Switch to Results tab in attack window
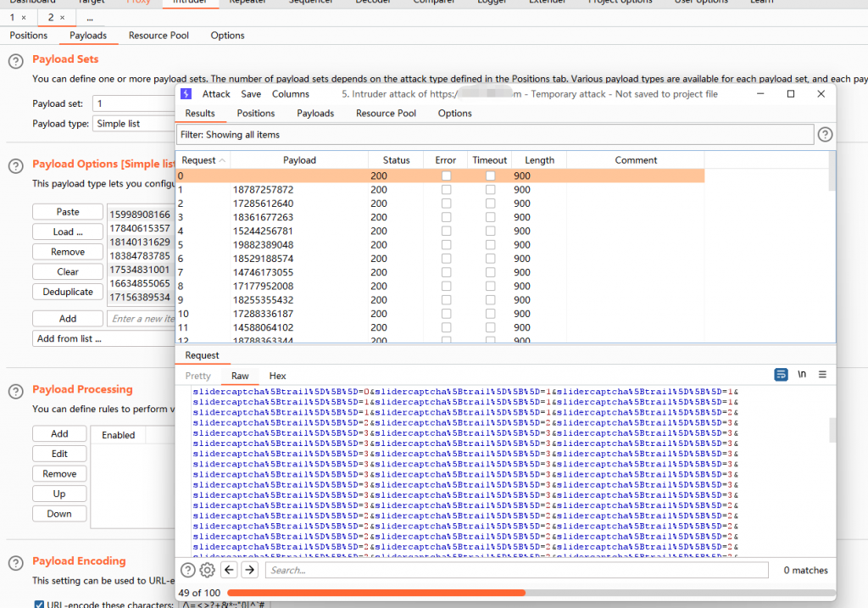Image resolution: width=868 pixels, height=608 pixels. tap(200, 113)
